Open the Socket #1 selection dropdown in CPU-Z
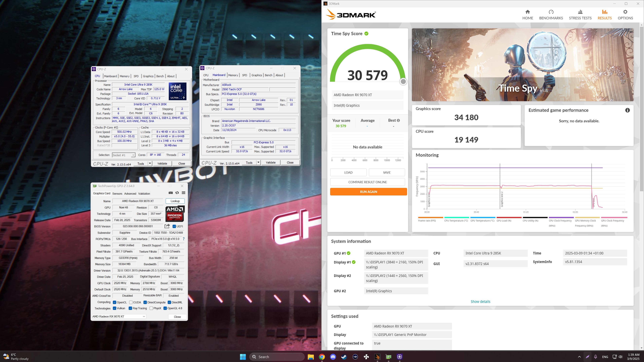 [123, 155]
